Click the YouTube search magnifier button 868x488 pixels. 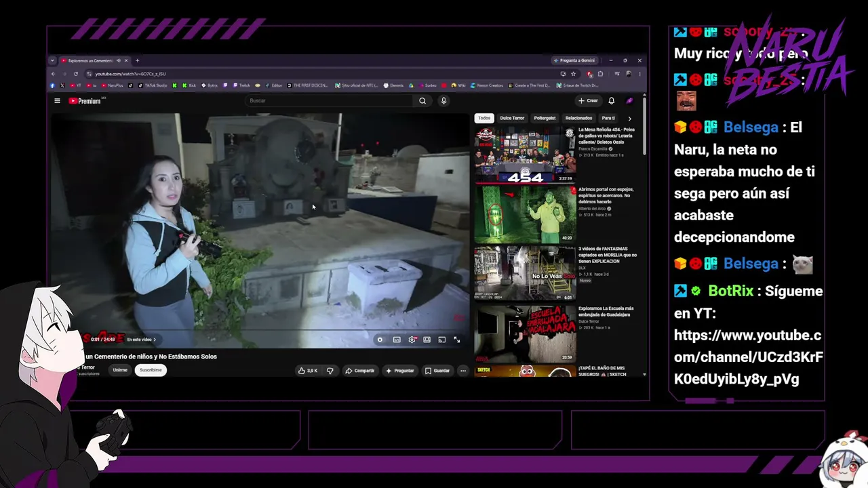[422, 101]
